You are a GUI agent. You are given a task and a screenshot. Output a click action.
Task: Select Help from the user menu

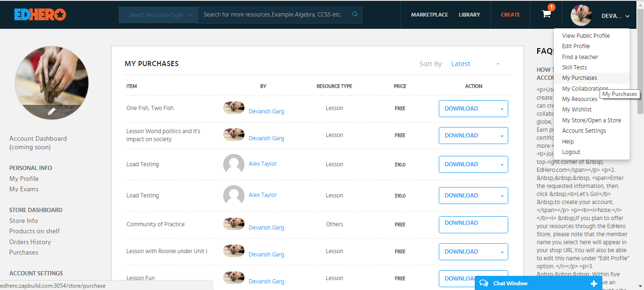pos(568,141)
